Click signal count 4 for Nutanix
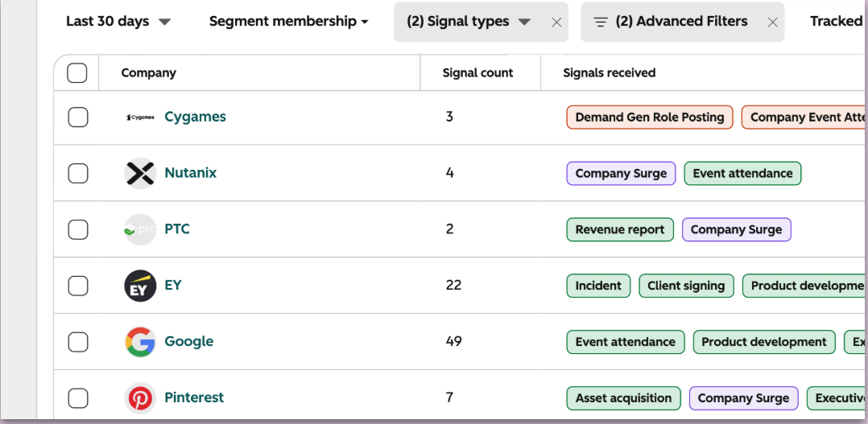Screen dimensions: 868x424 449,173
